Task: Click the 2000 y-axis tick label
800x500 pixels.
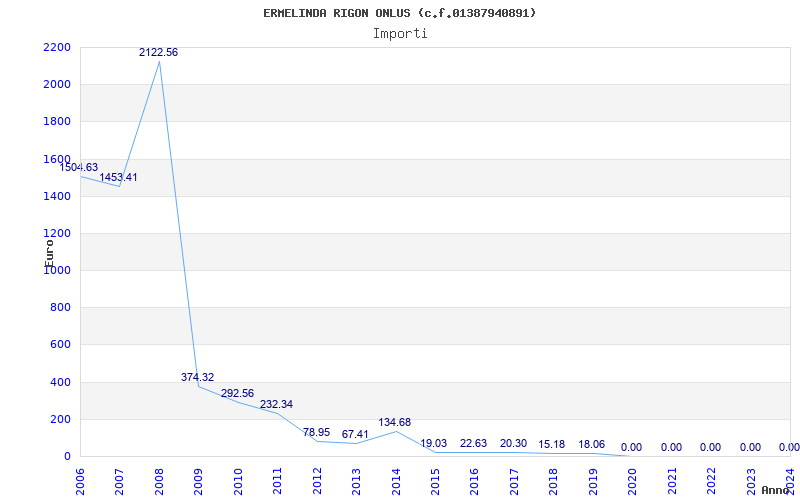Action: [57, 85]
